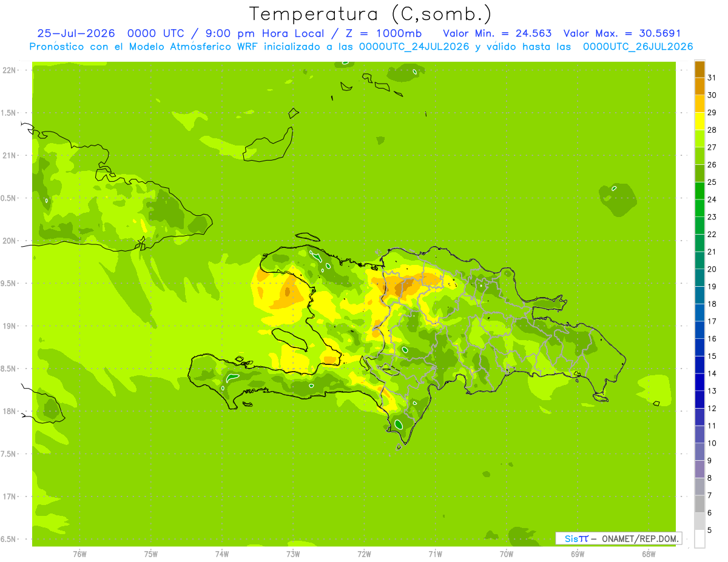Click the '22N' latitude label
Image resolution: width=728 pixels, height=562 pixels.
[x=10, y=70]
